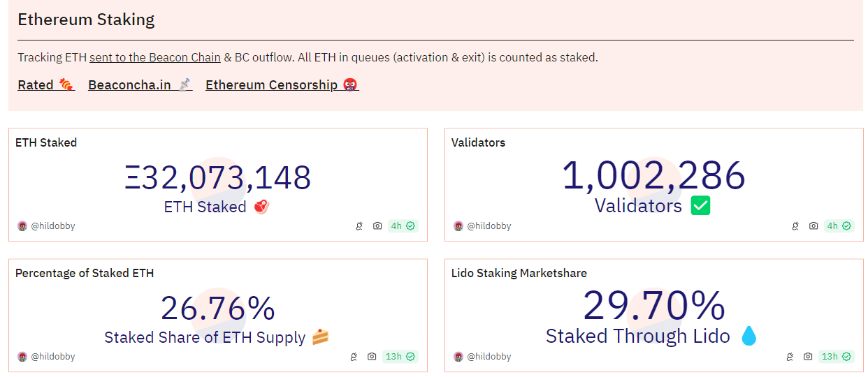Click 13h badge on Percentage of Staked ETH

(x=400, y=357)
